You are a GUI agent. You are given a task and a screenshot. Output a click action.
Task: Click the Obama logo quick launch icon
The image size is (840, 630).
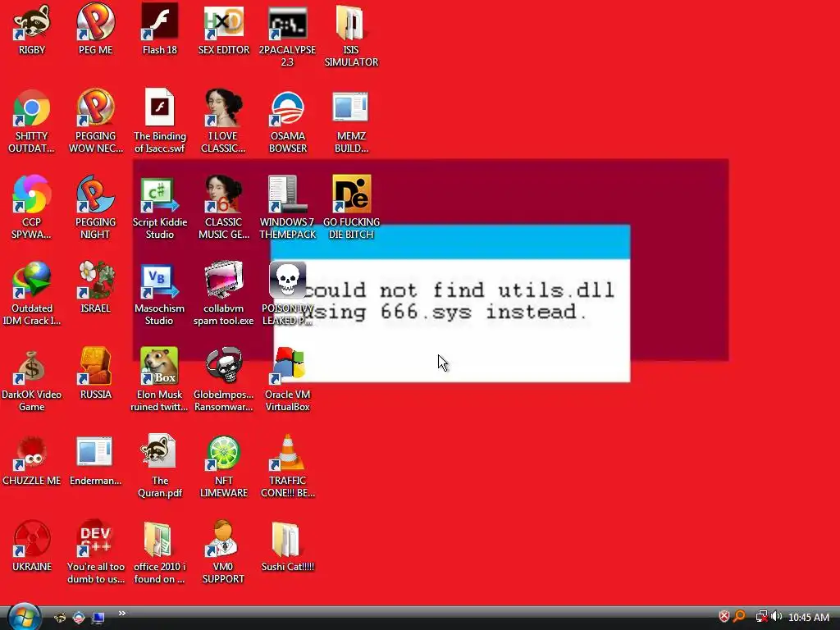coord(79,618)
